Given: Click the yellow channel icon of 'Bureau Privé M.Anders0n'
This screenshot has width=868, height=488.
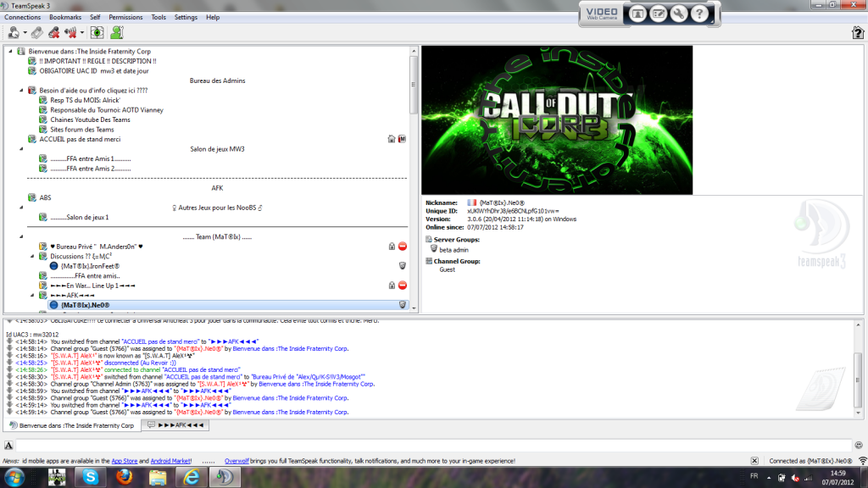Looking at the screenshot, I should click(x=42, y=247).
